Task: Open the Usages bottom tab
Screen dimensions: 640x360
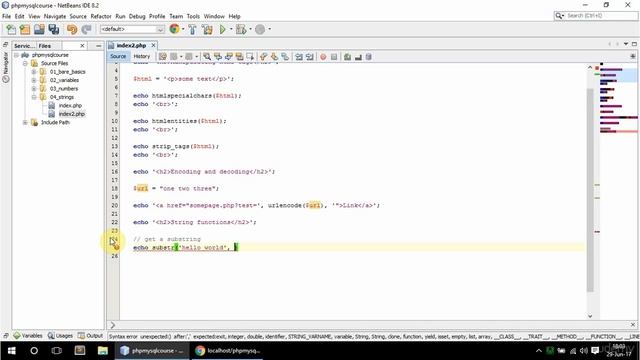Action: point(60,336)
